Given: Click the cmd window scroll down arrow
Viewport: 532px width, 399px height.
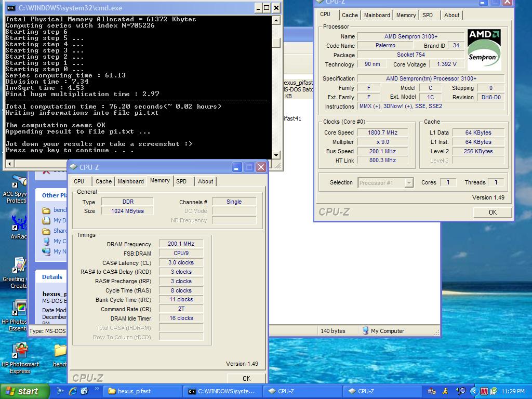Looking at the screenshot, I should pos(276,155).
